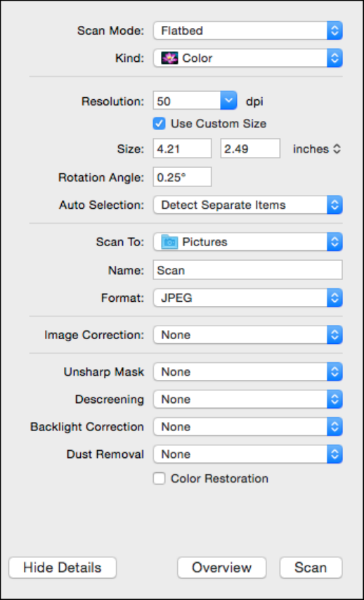Screen dimensions: 364x600
Task: Click the inches unit stepper arrows
Action: coord(337,149)
